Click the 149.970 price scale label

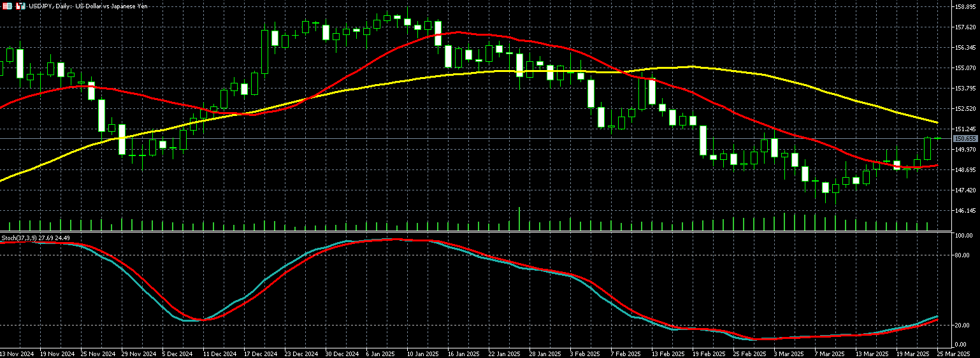(x=965, y=150)
